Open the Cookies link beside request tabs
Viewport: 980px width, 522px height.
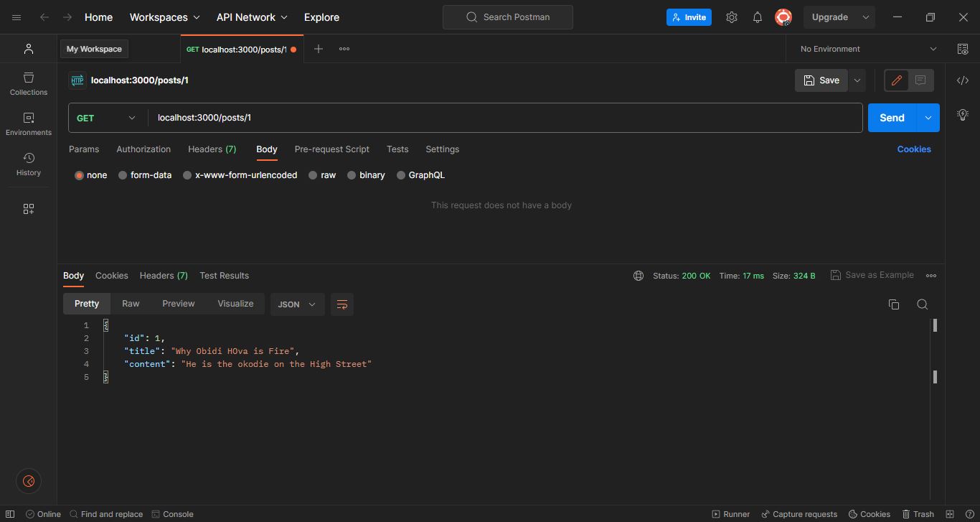pos(914,149)
